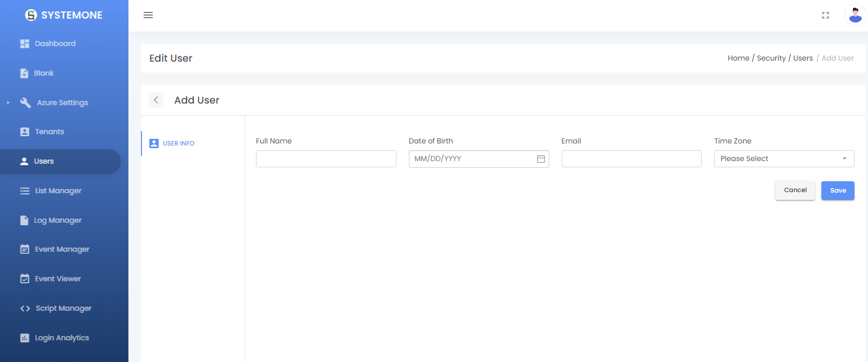868x362 pixels.
Task: Click the Cancel button
Action: click(x=795, y=190)
